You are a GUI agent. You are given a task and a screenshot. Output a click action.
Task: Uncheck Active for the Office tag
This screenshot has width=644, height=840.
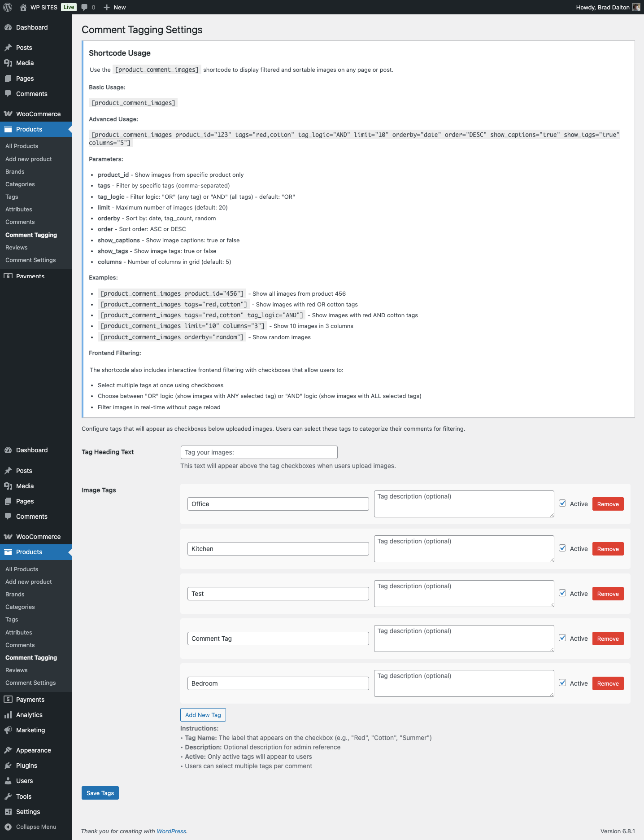tap(562, 503)
